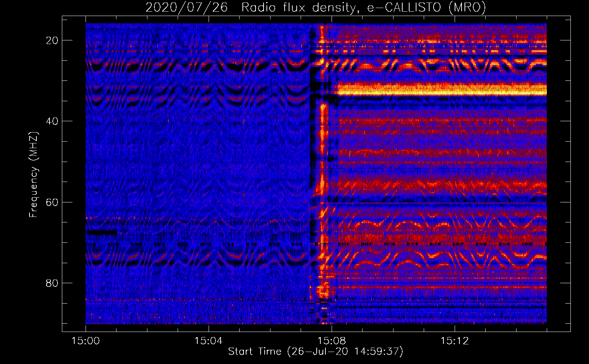Click the 20 frequency tick label
The height and width of the screenshot is (364, 589).
point(52,40)
